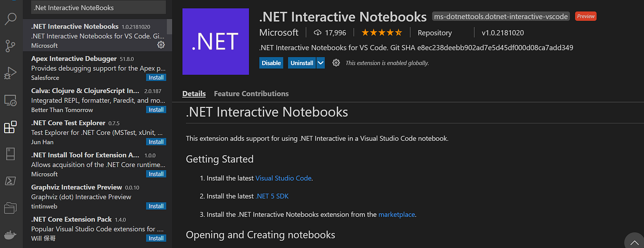
Task: Click the extension identifier ms-dotnettools.dotnet-interactive-vscode
Action: (501, 17)
